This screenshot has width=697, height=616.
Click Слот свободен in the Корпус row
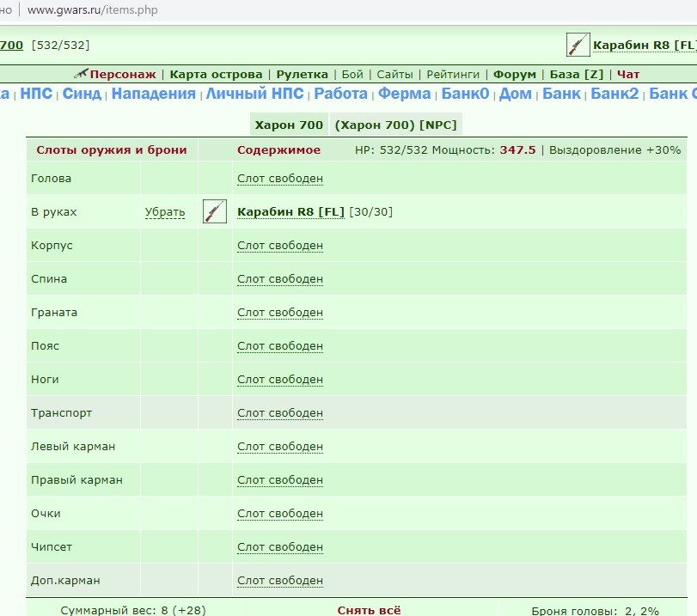280,246
